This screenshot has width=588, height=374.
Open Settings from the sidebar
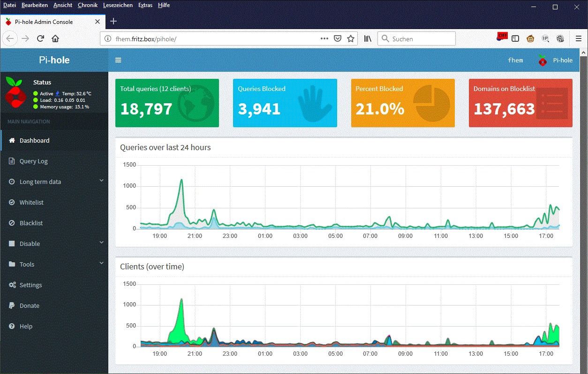(54, 285)
